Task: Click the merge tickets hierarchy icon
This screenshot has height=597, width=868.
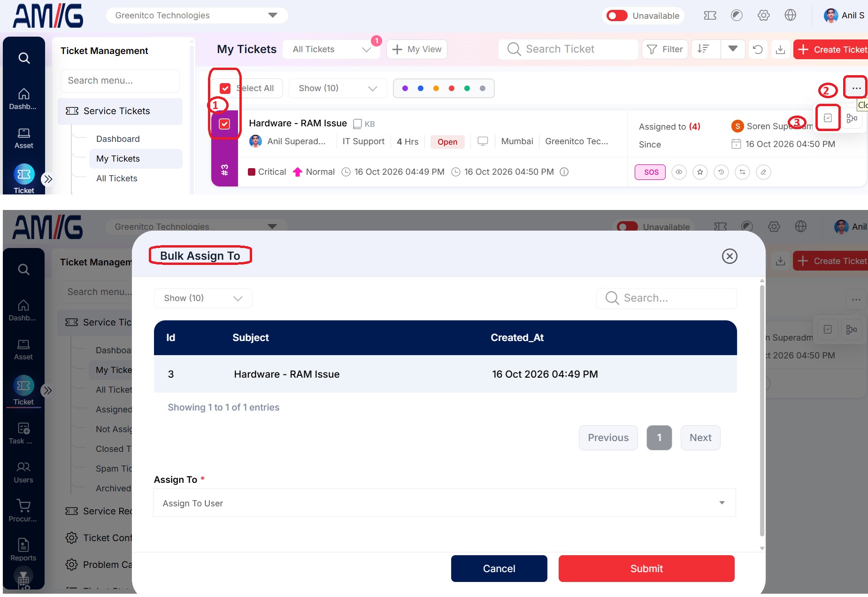Action: 852,118
